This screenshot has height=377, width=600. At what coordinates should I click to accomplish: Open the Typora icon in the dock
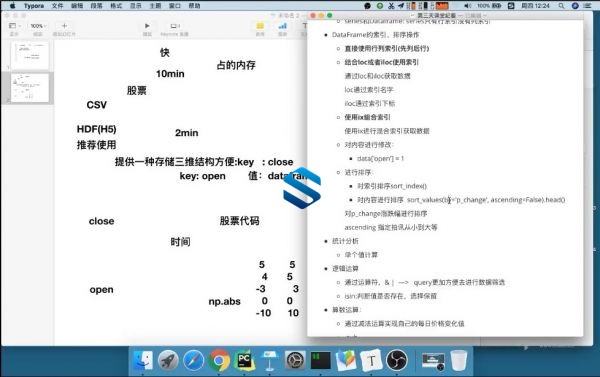tap(371, 360)
